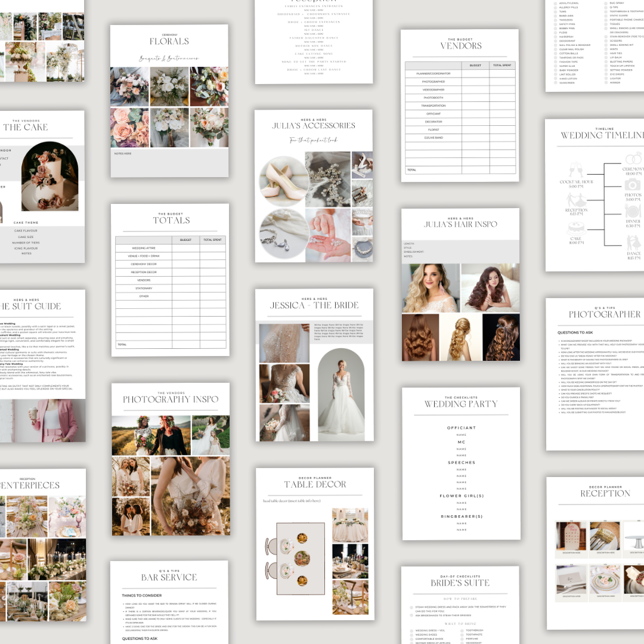Click the camera icon above Photos
The height and width of the screenshot is (644, 644).
coord(633,184)
